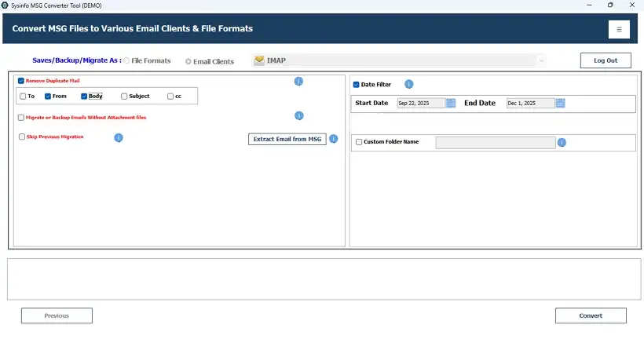Click Sysinfo app icon in title bar
This screenshot has height=339, width=644.
(x=5, y=5)
